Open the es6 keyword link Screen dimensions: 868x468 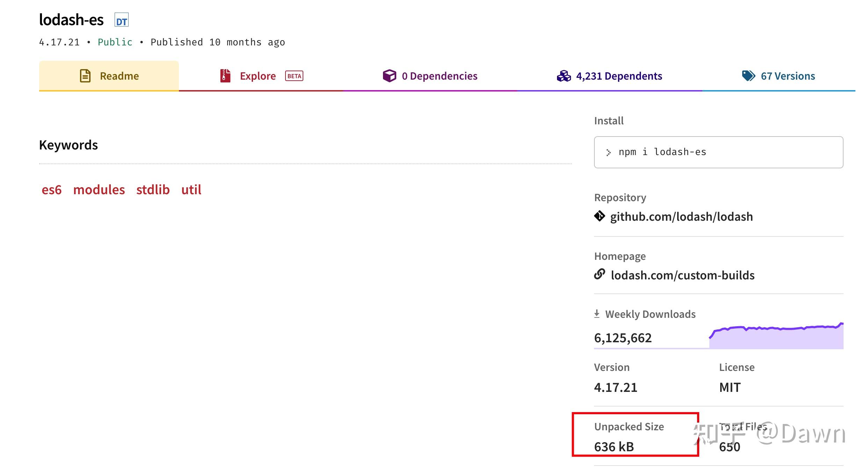pyautogui.click(x=52, y=190)
